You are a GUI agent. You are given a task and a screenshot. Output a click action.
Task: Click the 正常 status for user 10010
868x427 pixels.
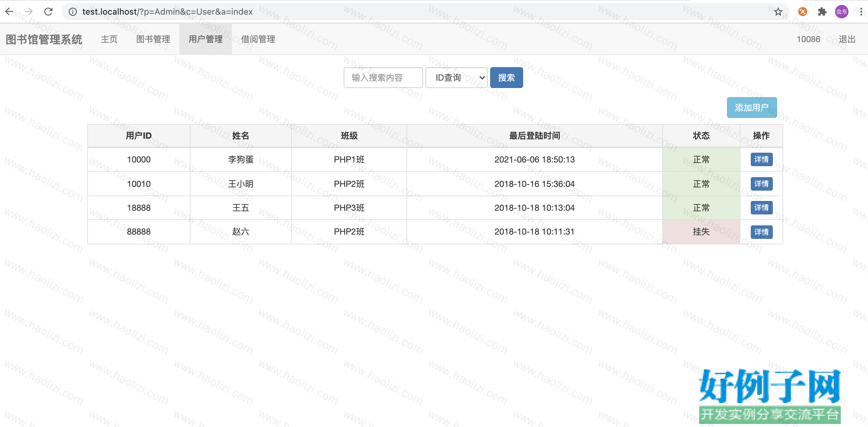point(701,184)
